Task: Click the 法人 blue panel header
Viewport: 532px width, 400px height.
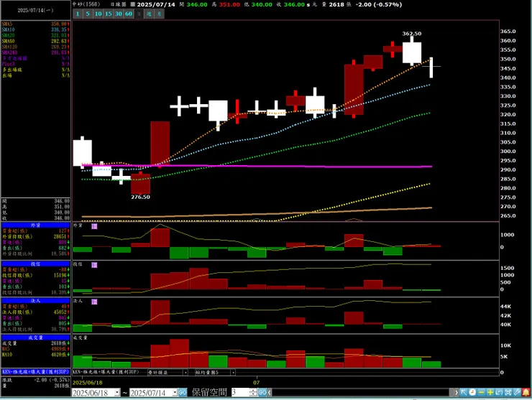Action: click(36, 301)
